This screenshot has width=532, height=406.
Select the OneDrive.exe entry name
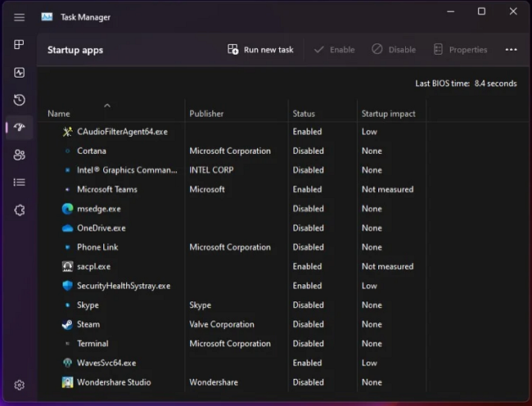point(101,228)
